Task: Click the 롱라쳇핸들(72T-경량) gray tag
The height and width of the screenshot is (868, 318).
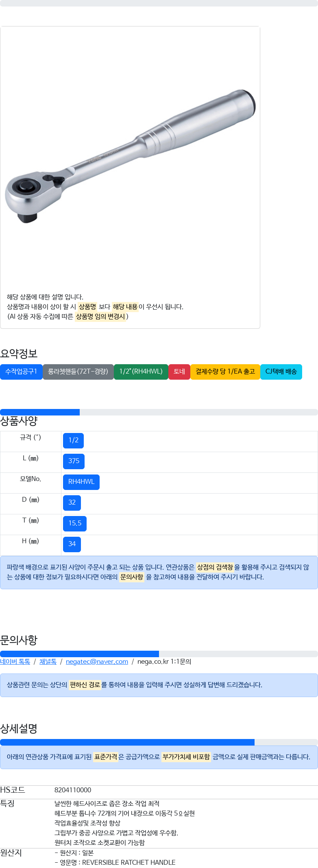Action: [78, 372]
